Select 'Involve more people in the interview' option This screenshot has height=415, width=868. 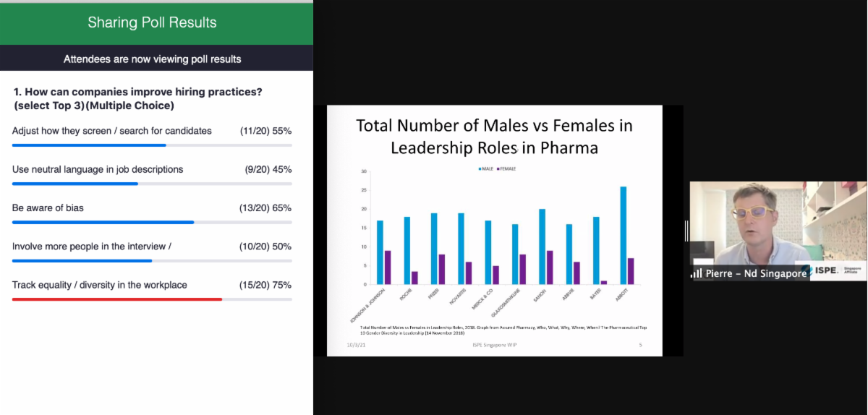pos(92,247)
